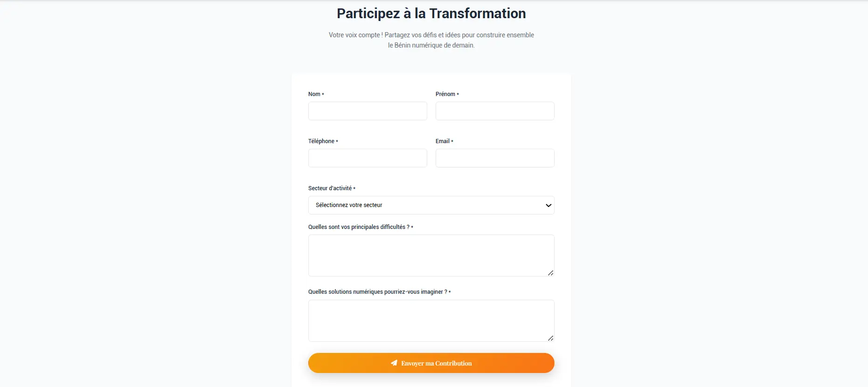Click the resize handle of the solutions textarea
This screenshot has height=387, width=868.
pos(550,338)
